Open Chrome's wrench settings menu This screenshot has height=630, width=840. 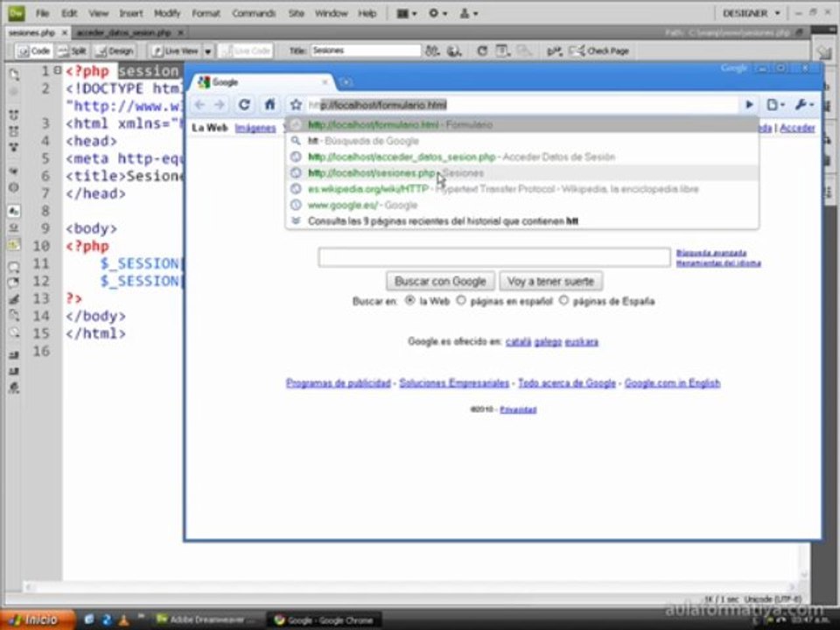(805, 105)
